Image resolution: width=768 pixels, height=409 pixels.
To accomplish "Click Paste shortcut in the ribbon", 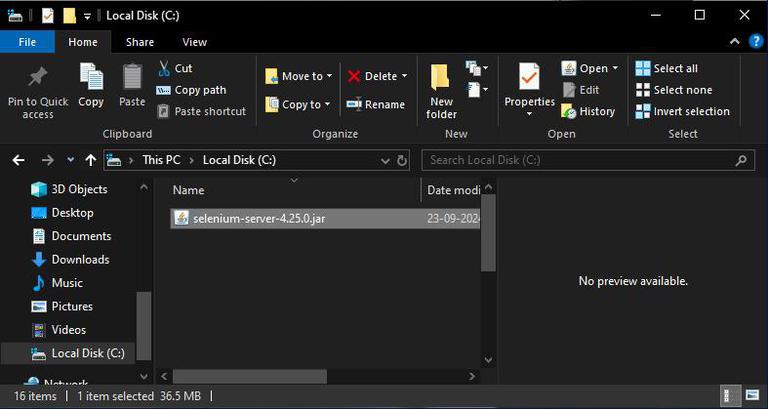I will (201, 112).
